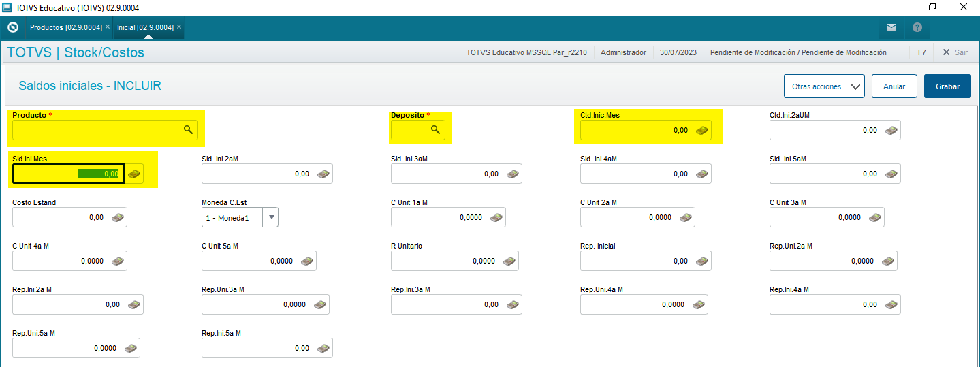Focus the Ctd.Inic.Mes value field

coord(646,130)
